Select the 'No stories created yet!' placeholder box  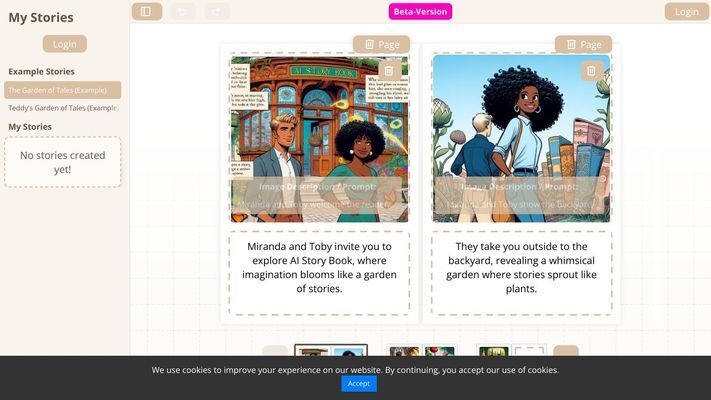click(63, 162)
